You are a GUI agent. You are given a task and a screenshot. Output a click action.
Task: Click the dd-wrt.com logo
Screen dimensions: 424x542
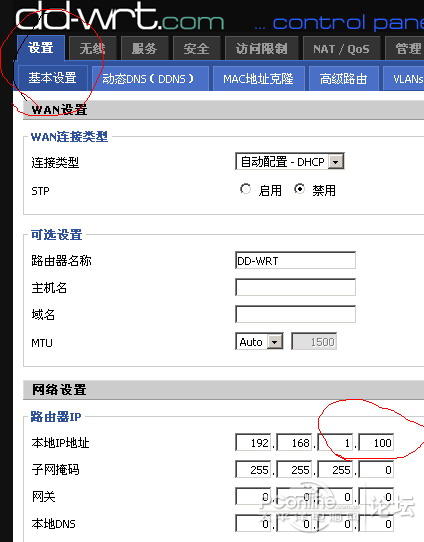tap(120, 17)
